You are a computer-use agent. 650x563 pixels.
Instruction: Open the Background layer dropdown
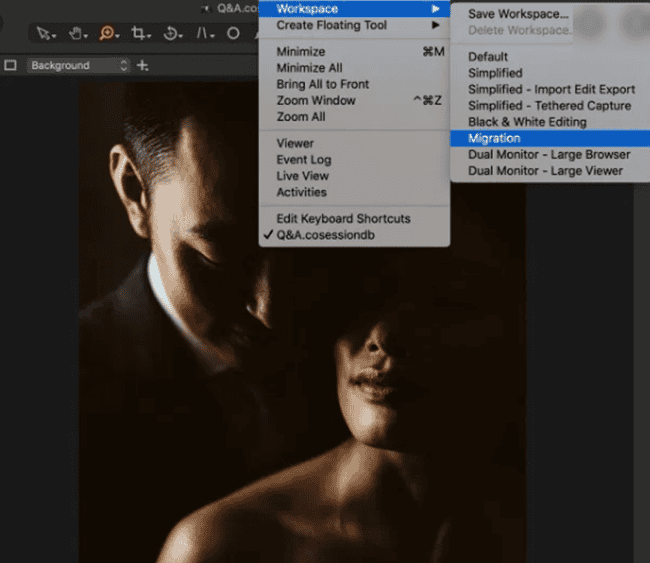click(78, 66)
